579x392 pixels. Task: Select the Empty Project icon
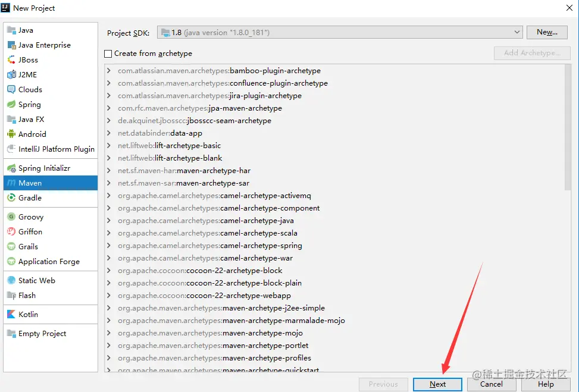coord(11,334)
